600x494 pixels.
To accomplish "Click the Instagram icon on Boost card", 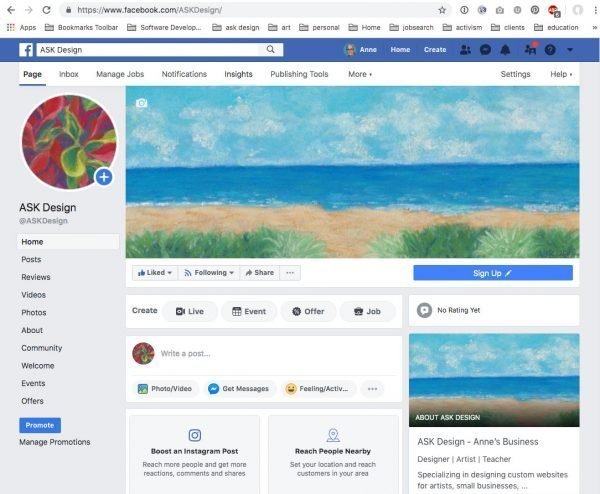I will [x=195, y=435].
